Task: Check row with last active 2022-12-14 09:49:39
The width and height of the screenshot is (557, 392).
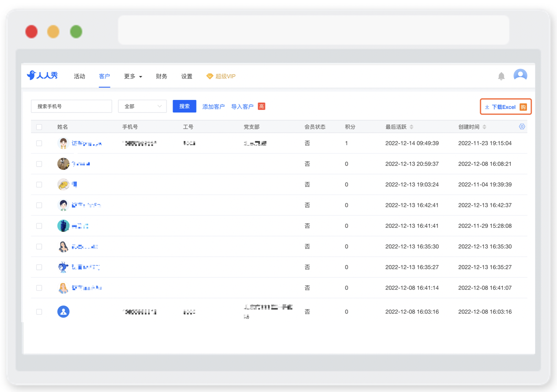Action: (x=39, y=143)
